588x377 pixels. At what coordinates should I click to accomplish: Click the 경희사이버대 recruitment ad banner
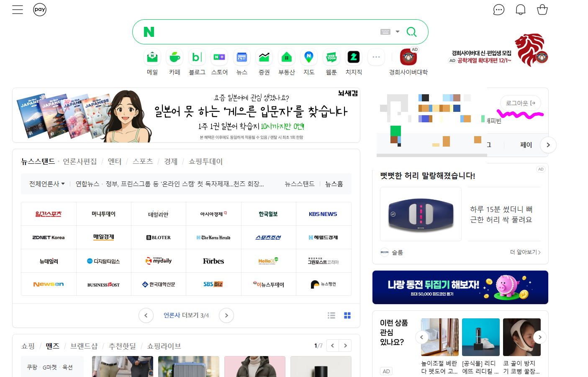click(498, 50)
